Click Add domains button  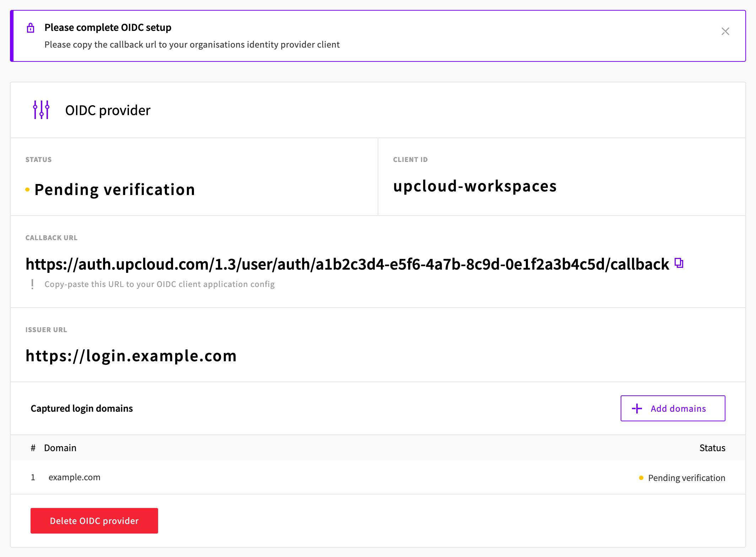coord(673,409)
